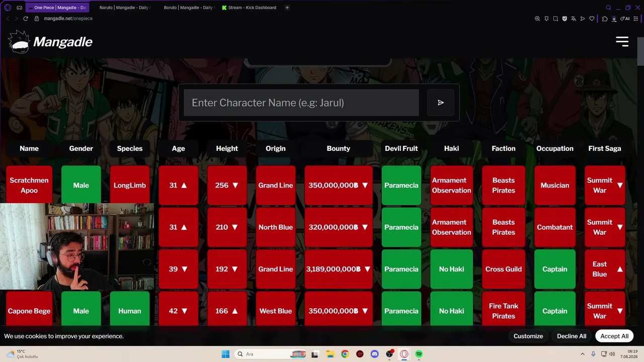Click the send-to-flow arrow icon
This screenshot has height=362, width=644.
coord(583,19)
